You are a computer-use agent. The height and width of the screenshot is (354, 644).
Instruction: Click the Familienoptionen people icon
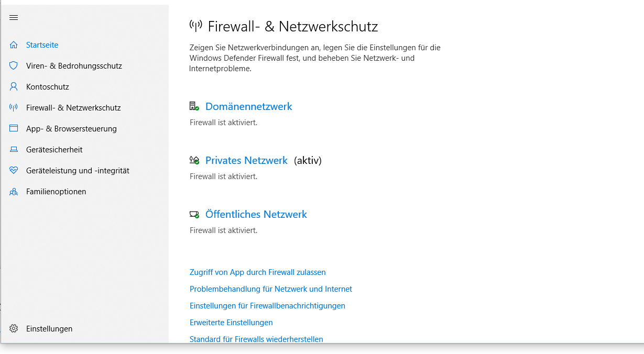pyautogui.click(x=14, y=192)
